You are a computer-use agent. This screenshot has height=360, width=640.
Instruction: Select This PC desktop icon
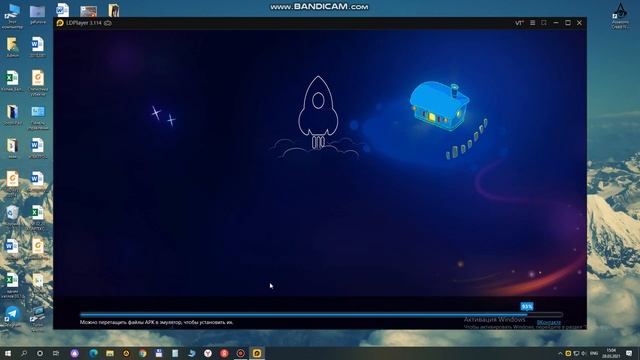12,16
